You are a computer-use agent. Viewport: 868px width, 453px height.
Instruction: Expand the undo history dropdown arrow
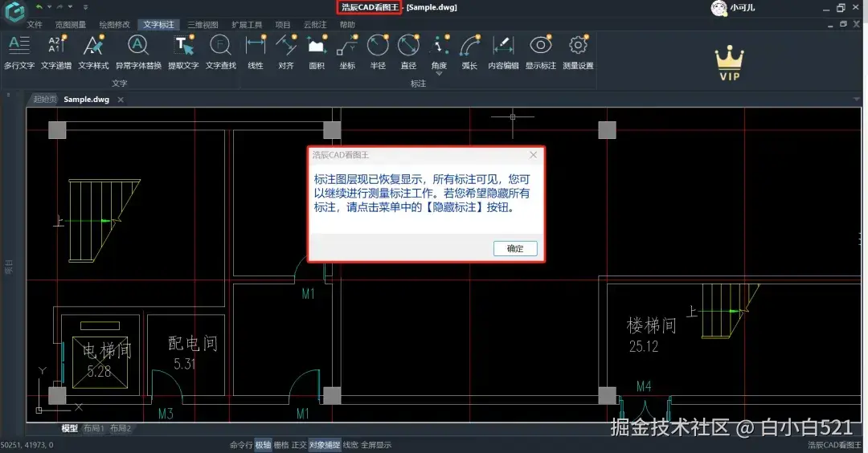pyautogui.click(x=49, y=7)
